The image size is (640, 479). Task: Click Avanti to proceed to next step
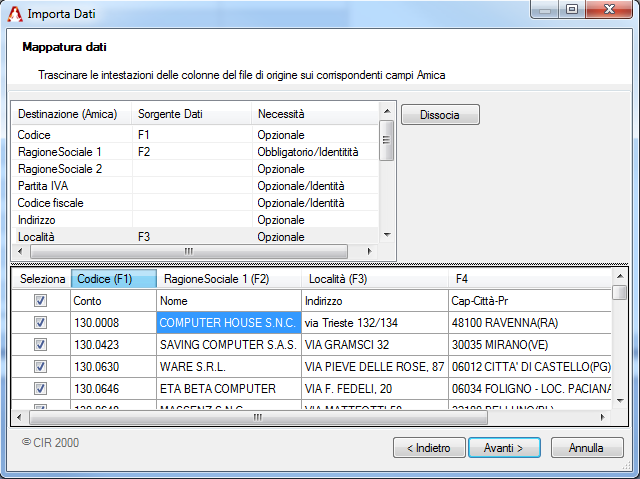pyautogui.click(x=504, y=447)
